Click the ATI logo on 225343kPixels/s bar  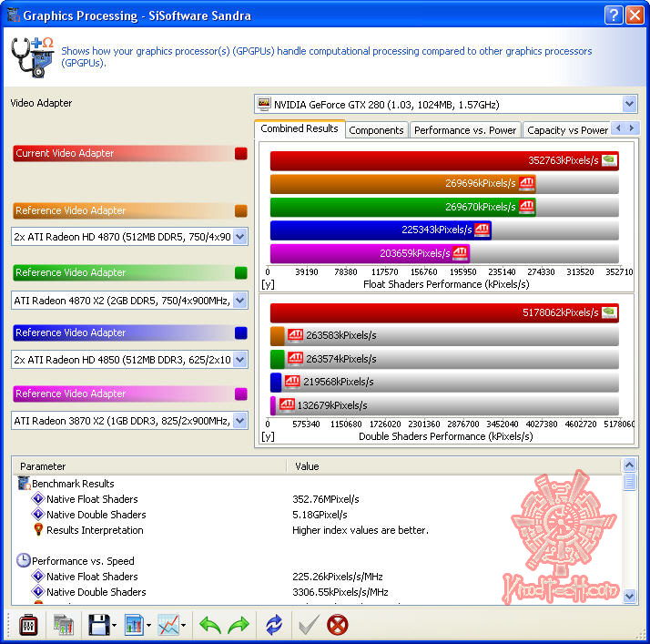coord(482,230)
